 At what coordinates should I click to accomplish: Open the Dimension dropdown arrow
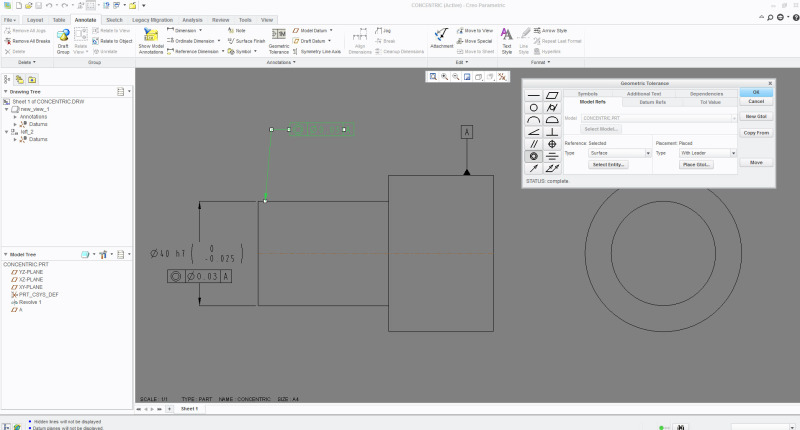pos(200,31)
